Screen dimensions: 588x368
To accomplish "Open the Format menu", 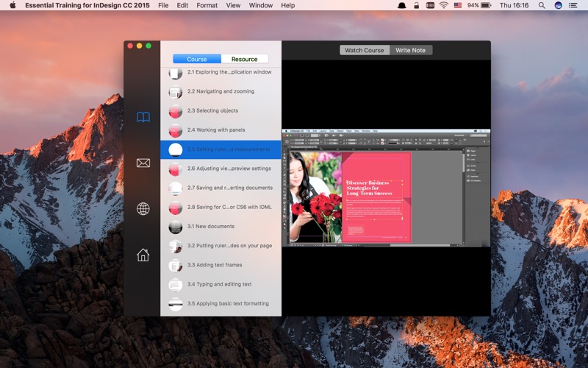I will pyautogui.click(x=207, y=5).
